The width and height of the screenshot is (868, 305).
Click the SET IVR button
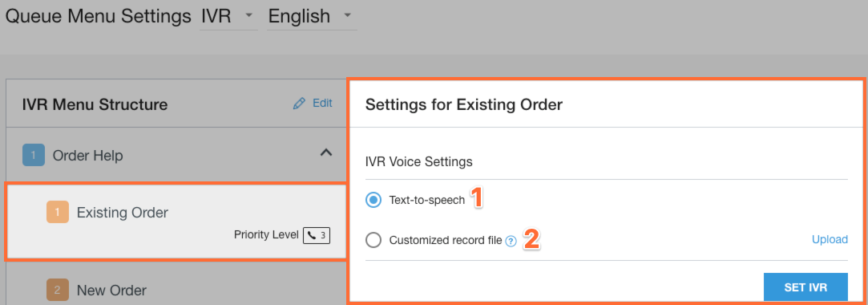805,287
